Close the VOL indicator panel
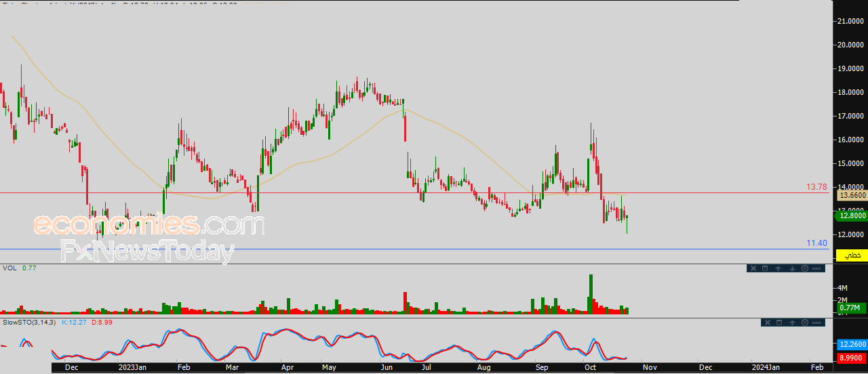 tap(753, 268)
